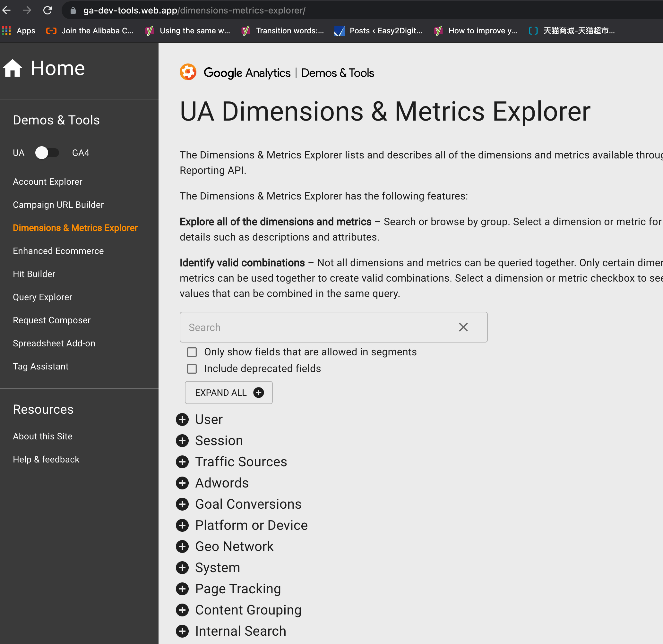Expand the Internal Search group
This screenshot has height=644, width=663.
[182, 631]
